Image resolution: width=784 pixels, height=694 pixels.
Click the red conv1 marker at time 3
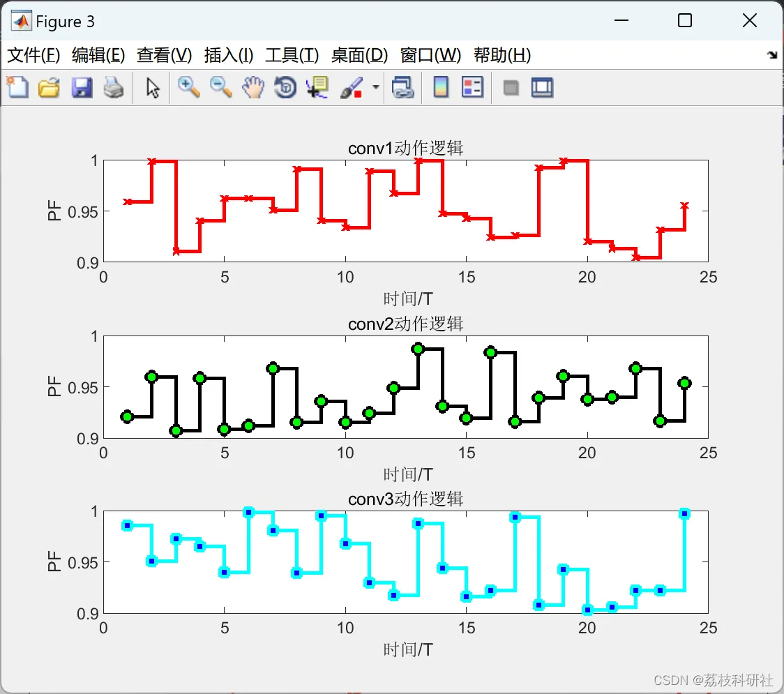point(176,252)
